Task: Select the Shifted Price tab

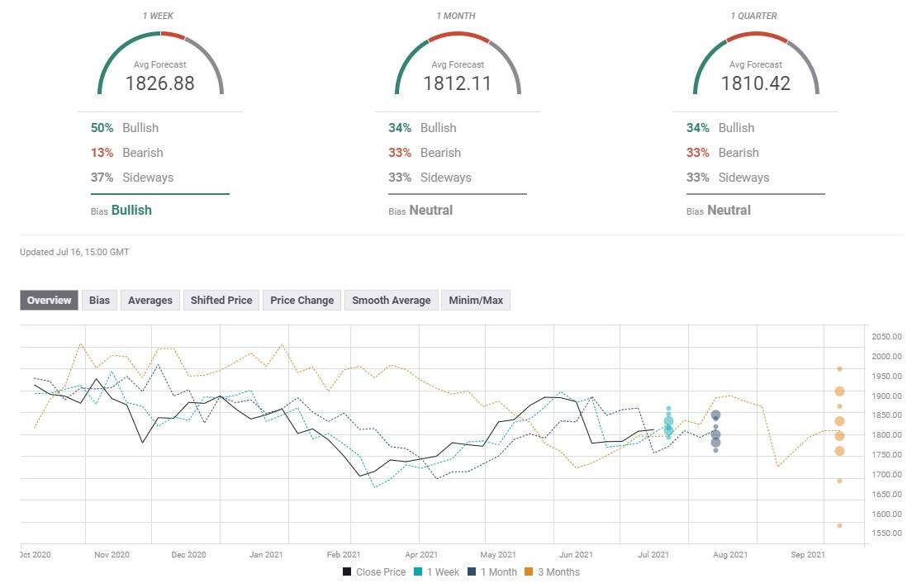Action: pyautogui.click(x=221, y=300)
